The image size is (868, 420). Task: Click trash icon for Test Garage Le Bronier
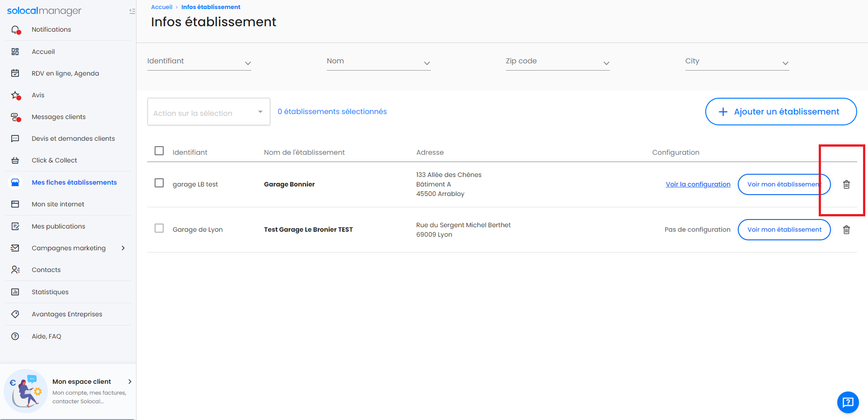click(846, 229)
